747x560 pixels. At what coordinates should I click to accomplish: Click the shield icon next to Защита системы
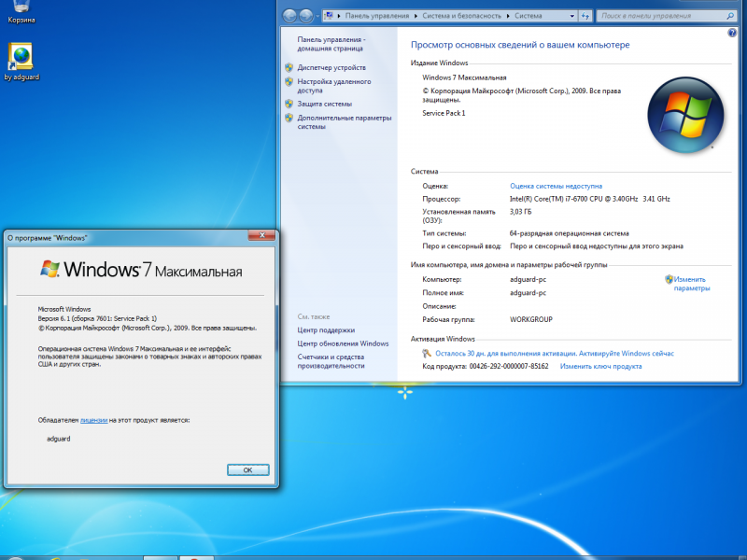tap(289, 104)
